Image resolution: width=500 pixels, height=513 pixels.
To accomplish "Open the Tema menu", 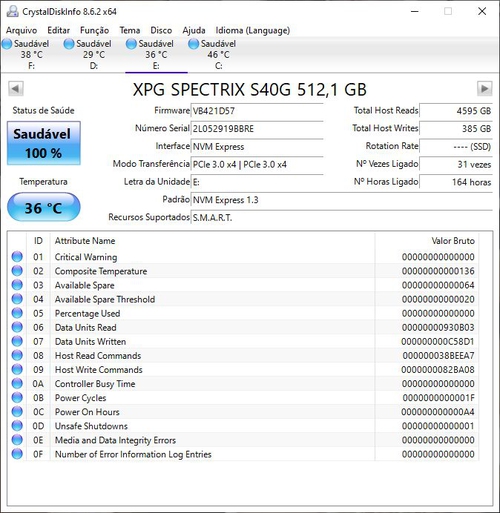I will (130, 30).
